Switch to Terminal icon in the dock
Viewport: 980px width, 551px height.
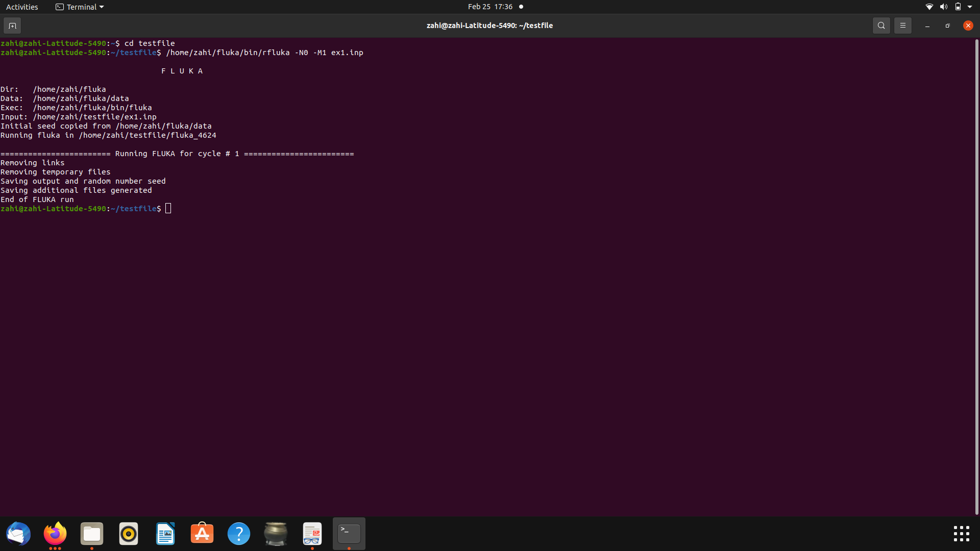(349, 534)
